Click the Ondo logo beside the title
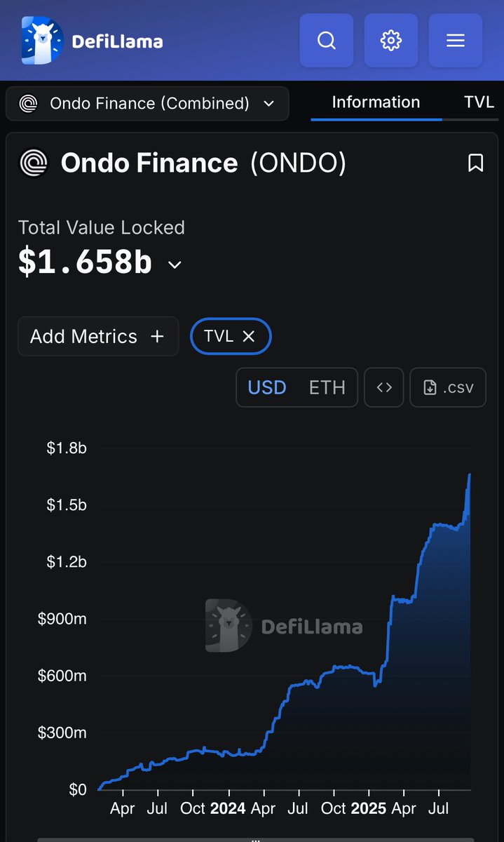This screenshot has height=842, width=504. click(34, 163)
